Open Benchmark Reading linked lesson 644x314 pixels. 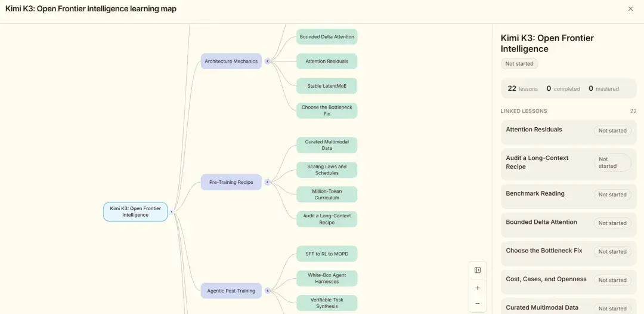[568, 195]
